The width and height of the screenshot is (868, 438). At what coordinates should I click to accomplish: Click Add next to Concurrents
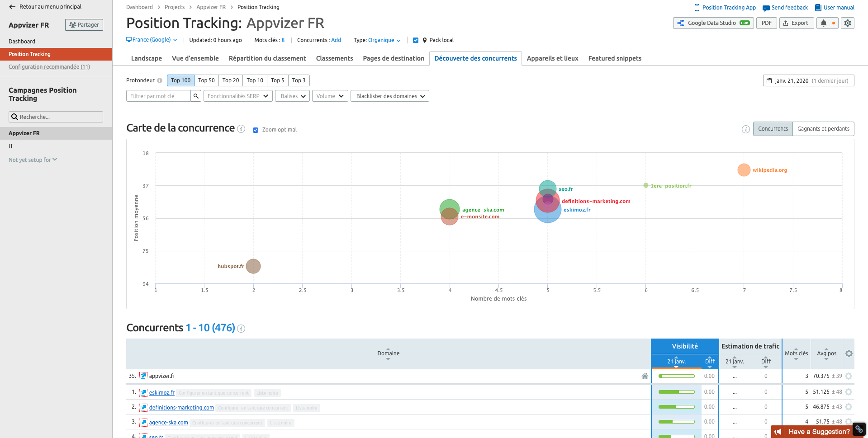pos(336,40)
